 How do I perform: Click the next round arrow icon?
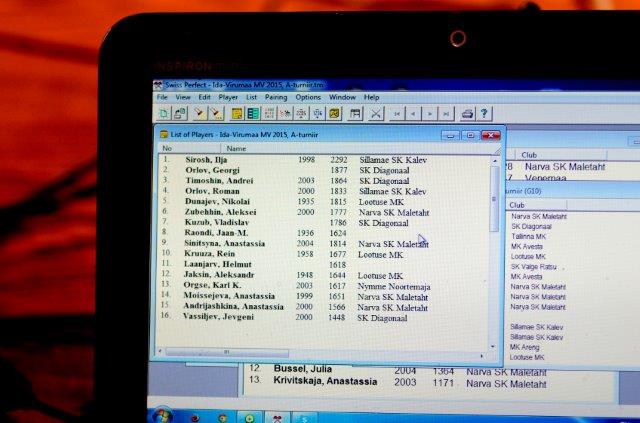click(x=429, y=114)
